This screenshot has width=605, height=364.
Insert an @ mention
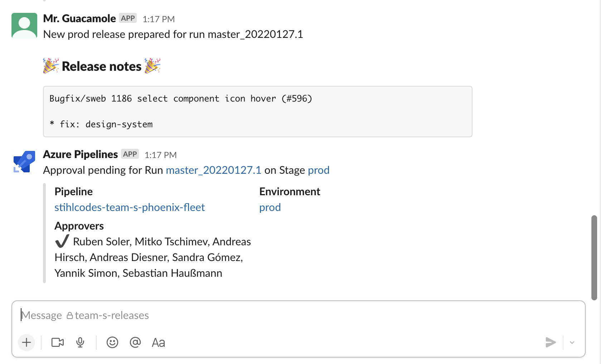pos(135,343)
